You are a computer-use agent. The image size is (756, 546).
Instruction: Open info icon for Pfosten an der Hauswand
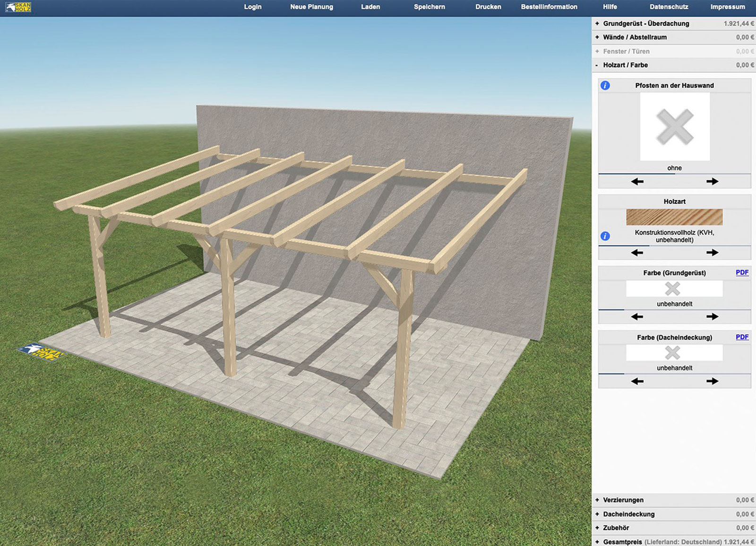pos(605,86)
